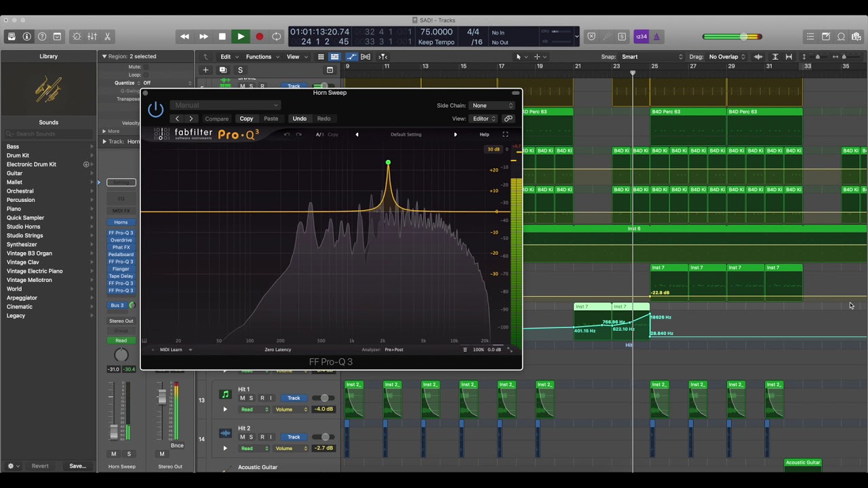Screen dimensions: 868x488
Task: Open the Mixer from the control bar
Action: click(92, 37)
